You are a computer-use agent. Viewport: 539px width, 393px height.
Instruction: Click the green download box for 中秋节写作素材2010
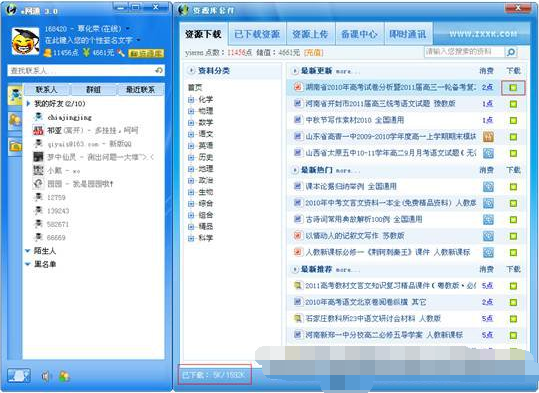click(x=513, y=120)
